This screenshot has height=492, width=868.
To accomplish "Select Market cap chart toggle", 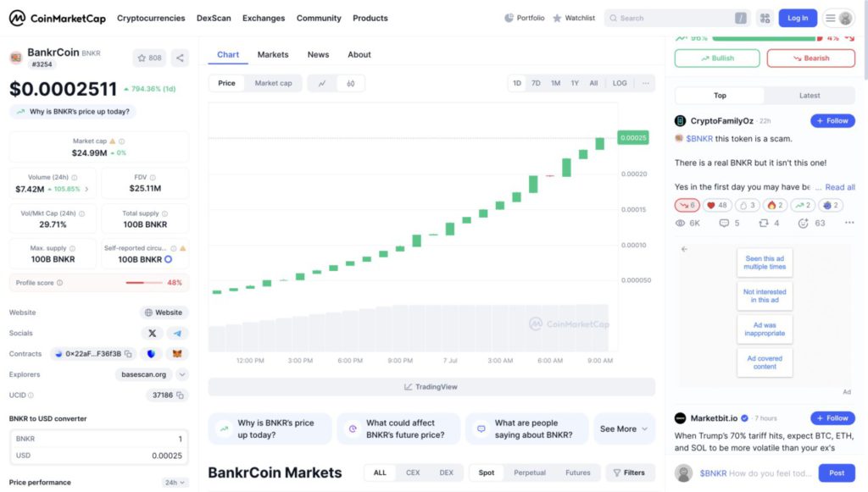I will coord(273,84).
